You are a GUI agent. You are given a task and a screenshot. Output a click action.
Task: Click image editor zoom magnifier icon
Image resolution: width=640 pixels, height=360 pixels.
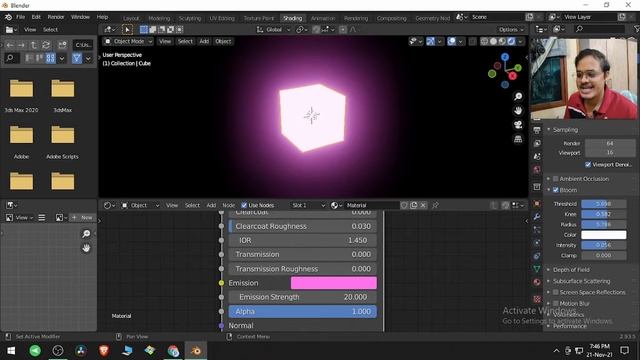pos(86,233)
